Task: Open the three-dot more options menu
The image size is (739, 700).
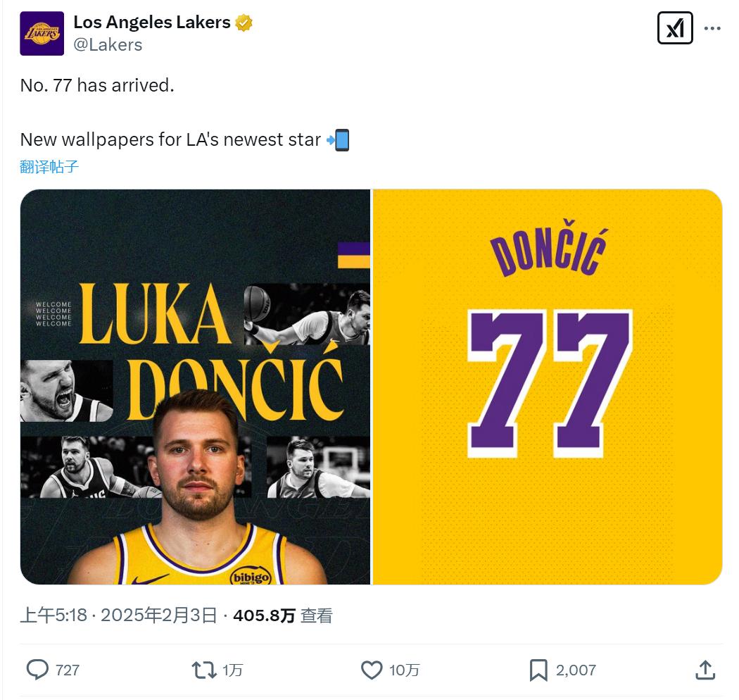Action: 712,29
